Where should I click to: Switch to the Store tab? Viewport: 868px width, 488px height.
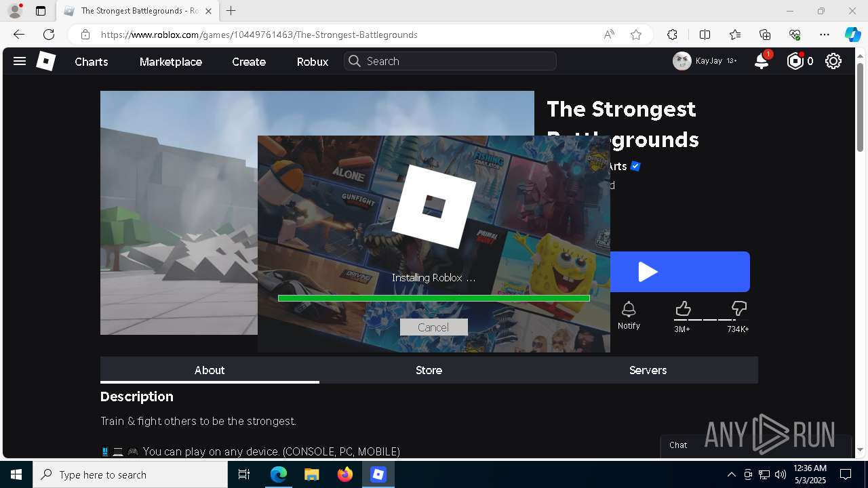pyautogui.click(x=429, y=370)
